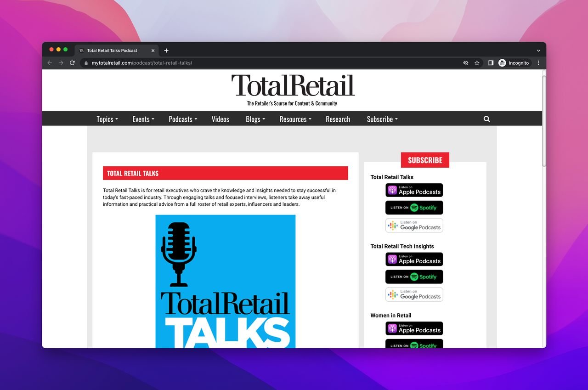Click the tracking protection eye icon
The height and width of the screenshot is (390, 588).
[465, 63]
